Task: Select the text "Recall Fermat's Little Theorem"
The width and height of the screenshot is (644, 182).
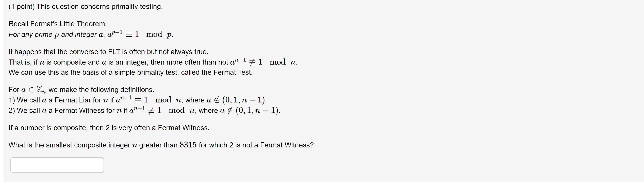Action: [57, 23]
